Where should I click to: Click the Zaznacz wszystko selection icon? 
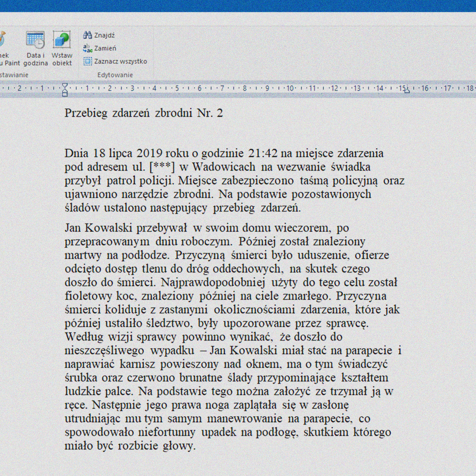[88, 61]
